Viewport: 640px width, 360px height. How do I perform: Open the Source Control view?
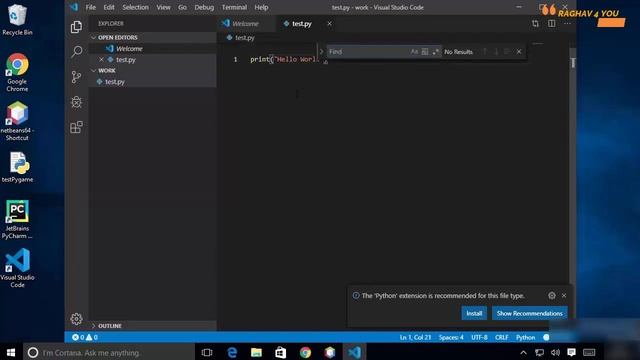(76, 77)
